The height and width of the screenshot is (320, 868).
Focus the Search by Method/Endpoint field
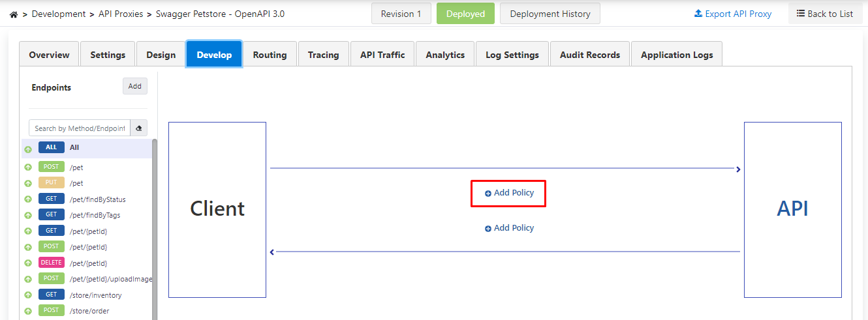[79, 128]
